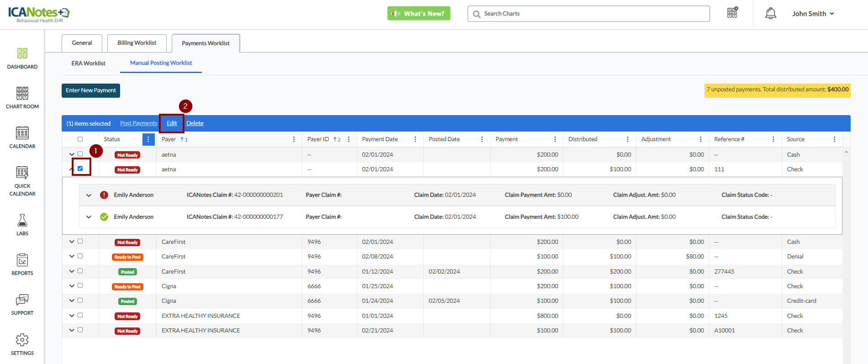Check the Cigna 01/25/2024 payment row

[x=80, y=286]
